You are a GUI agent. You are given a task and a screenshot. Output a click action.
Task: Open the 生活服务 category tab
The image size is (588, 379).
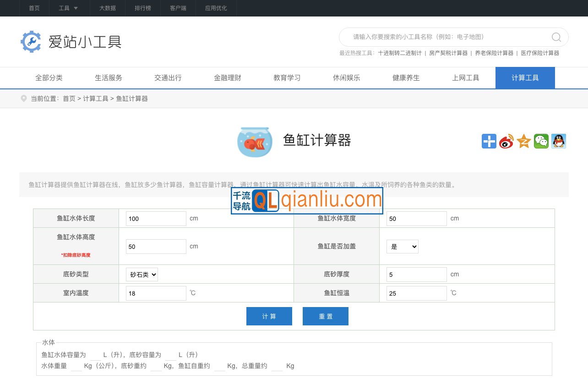coord(108,78)
